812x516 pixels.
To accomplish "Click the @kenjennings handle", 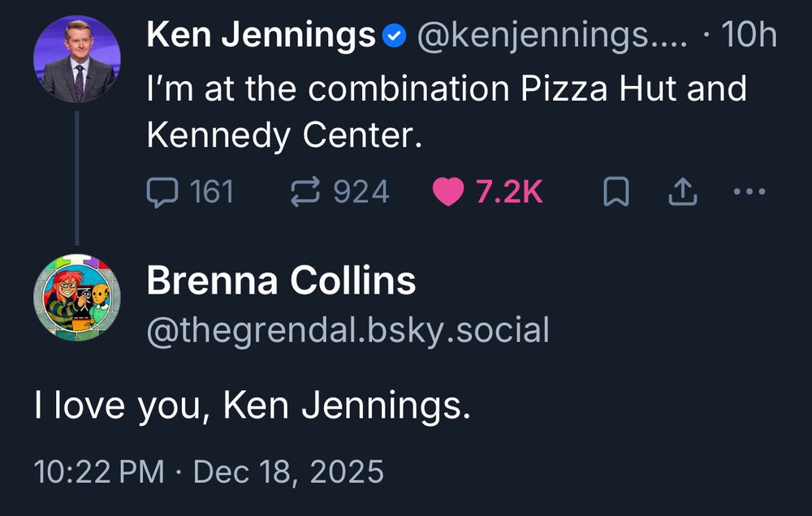I will [x=551, y=36].
